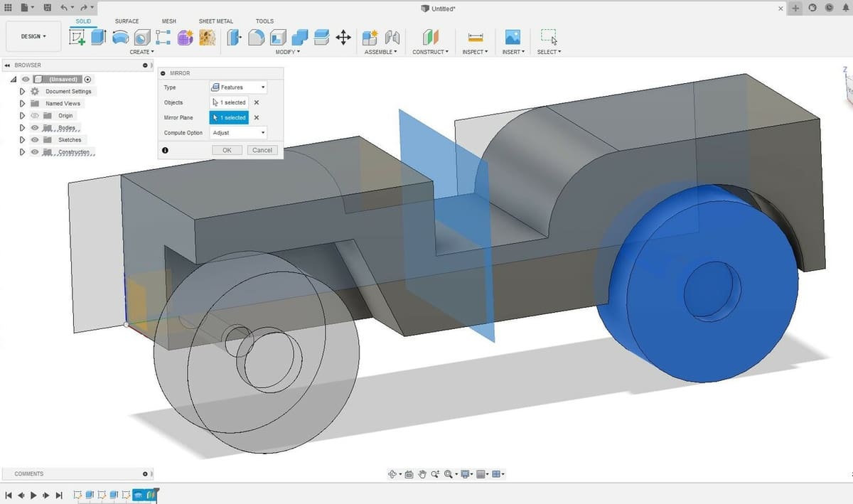This screenshot has height=504, width=853.
Task: Expand the Document Settings node
Action: tap(23, 92)
